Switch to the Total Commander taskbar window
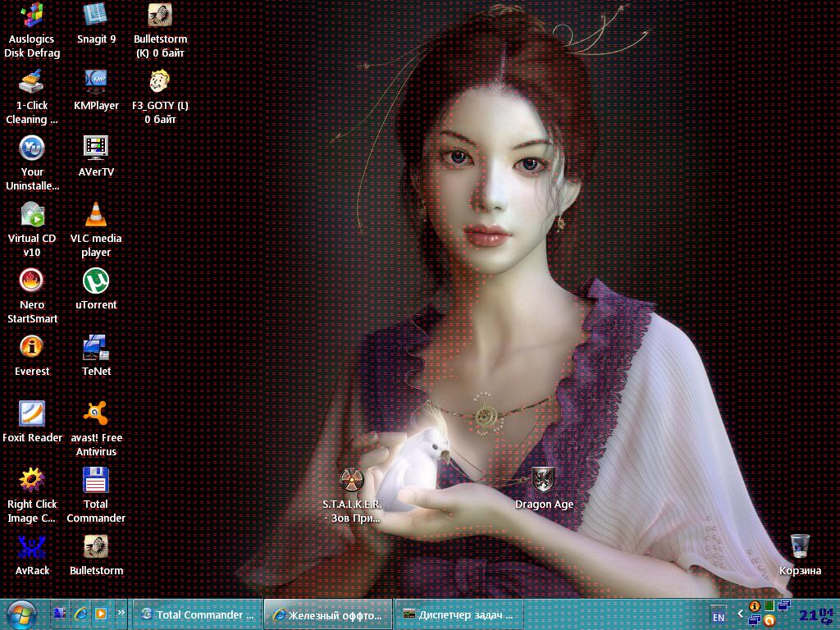Screen dimensions: 840x630 pos(198,614)
